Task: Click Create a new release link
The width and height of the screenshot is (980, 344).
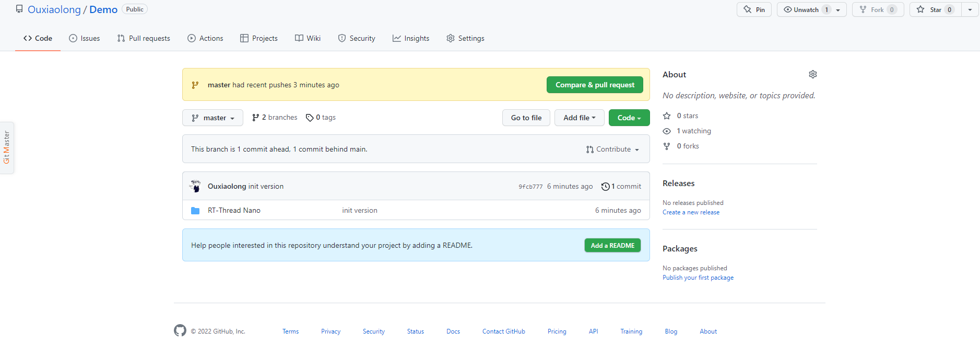Action: pos(691,212)
